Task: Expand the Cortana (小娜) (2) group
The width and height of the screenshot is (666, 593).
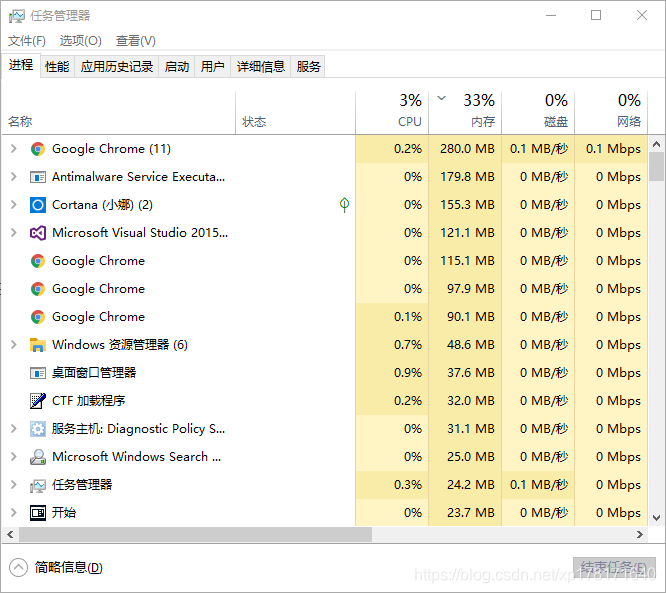Action: pyautogui.click(x=14, y=205)
